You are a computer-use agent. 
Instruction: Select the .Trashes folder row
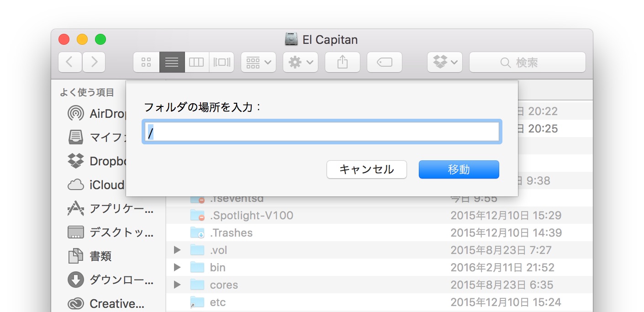(379, 233)
